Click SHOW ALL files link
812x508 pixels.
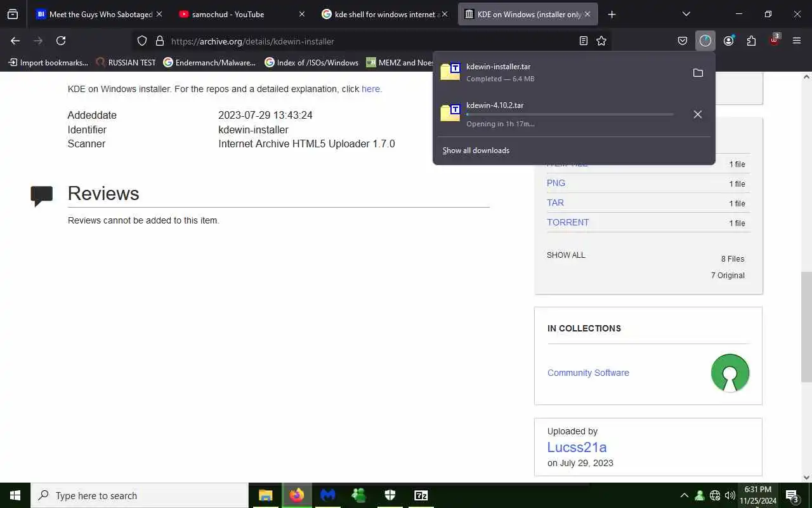point(566,255)
